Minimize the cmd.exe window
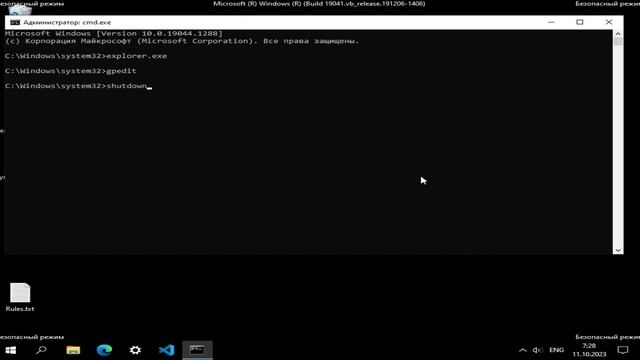 [x=551, y=22]
